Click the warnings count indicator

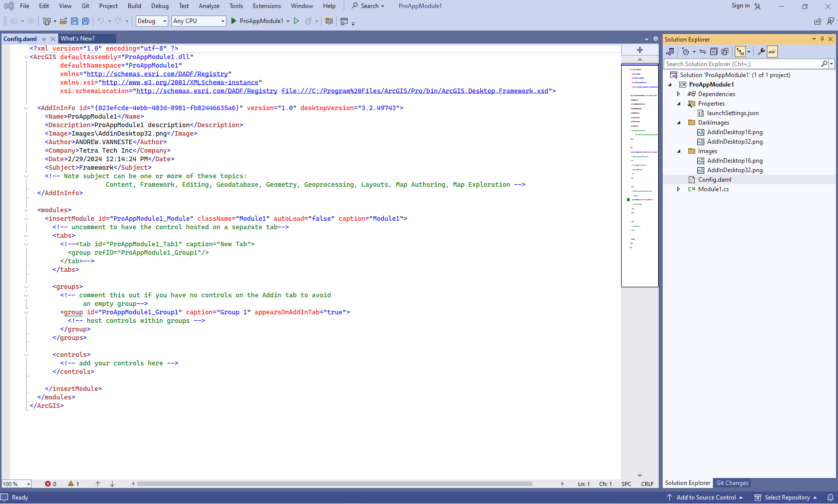[74, 484]
